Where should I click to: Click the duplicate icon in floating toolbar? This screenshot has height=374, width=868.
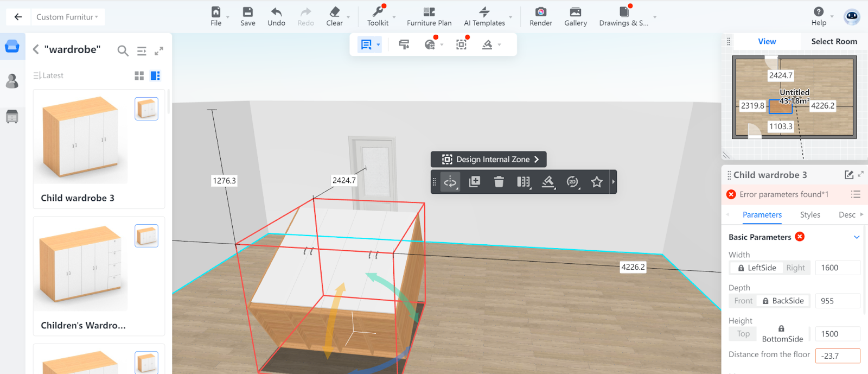[475, 182]
